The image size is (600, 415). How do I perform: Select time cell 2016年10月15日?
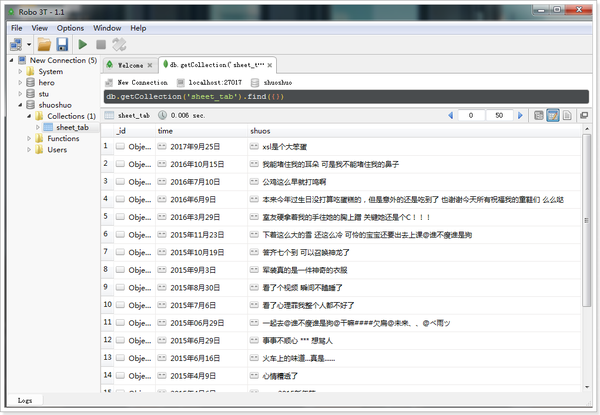click(201, 164)
